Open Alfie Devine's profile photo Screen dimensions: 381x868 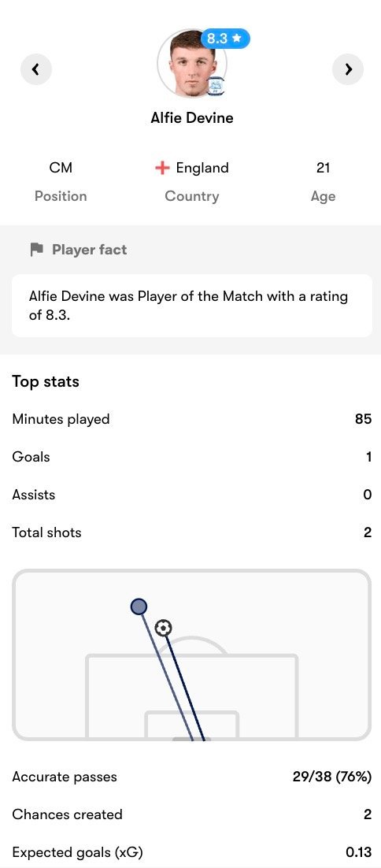pyautogui.click(x=191, y=64)
